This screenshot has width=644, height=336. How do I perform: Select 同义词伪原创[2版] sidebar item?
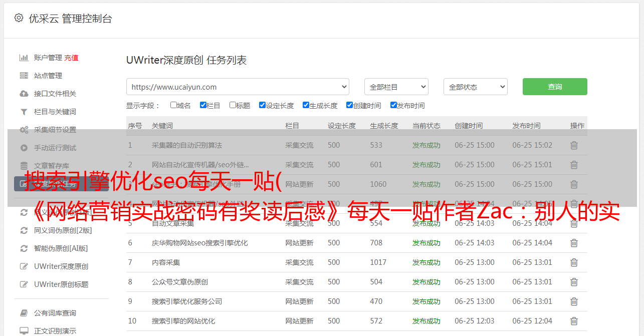63,230
